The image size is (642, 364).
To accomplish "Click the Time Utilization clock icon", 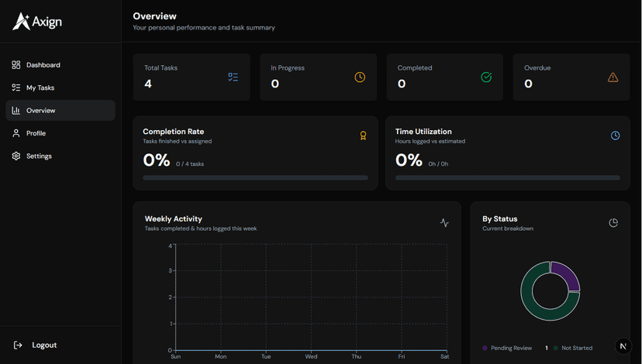I will point(615,136).
